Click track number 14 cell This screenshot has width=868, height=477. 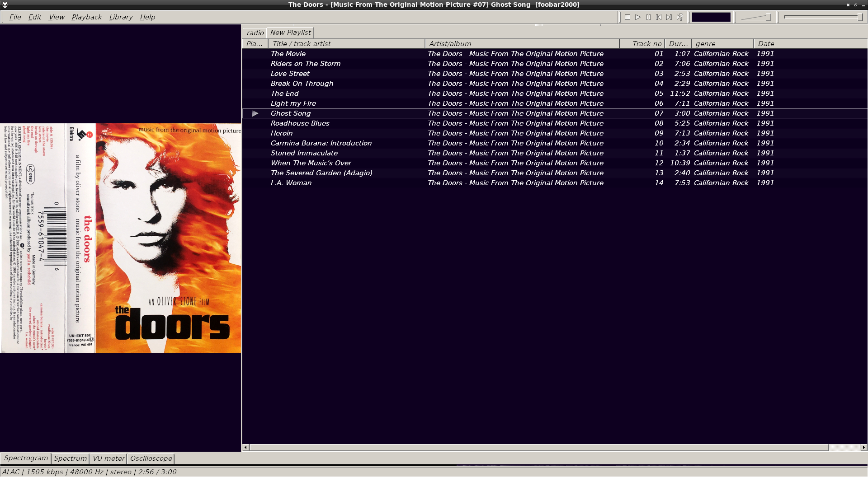[659, 183]
